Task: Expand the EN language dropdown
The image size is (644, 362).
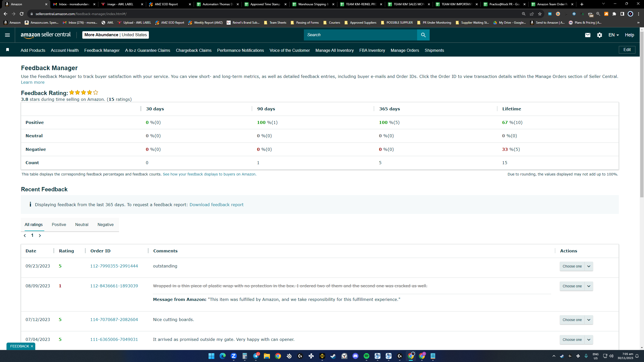Action: click(613, 35)
